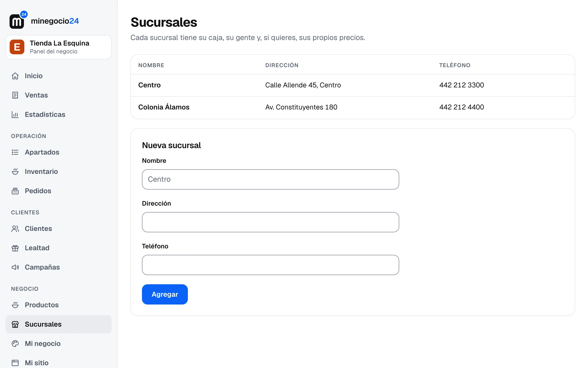Click the Apartados list icon
This screenshot has width=588, height=368.
(15, 152)
